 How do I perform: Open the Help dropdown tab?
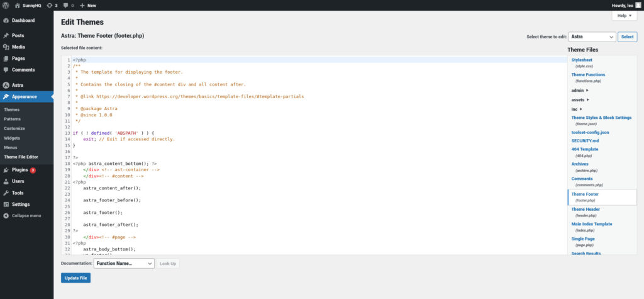pyautogui.click(x=625, y=16)
